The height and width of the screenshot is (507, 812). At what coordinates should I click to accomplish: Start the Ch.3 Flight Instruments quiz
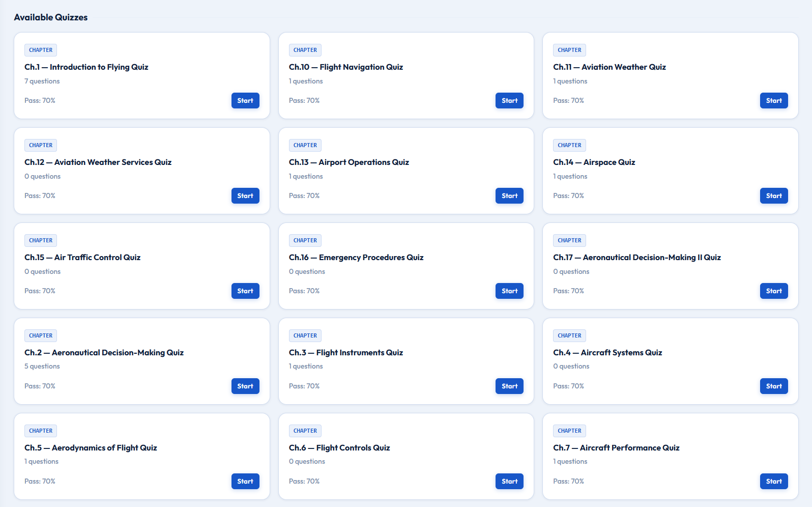click(509, 386)
